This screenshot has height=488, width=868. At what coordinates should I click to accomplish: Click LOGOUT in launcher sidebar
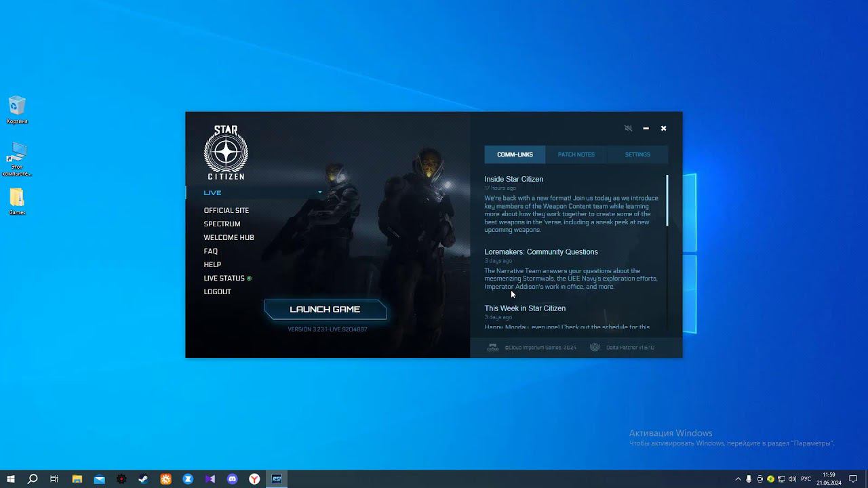point(217,291)
